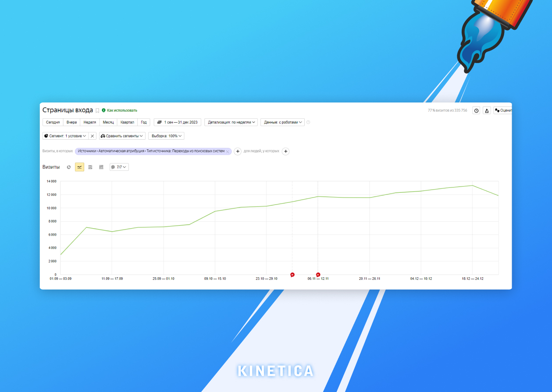Switch to the bar chart view
This screenshot has width=552, height=392.
coord(101,167)
